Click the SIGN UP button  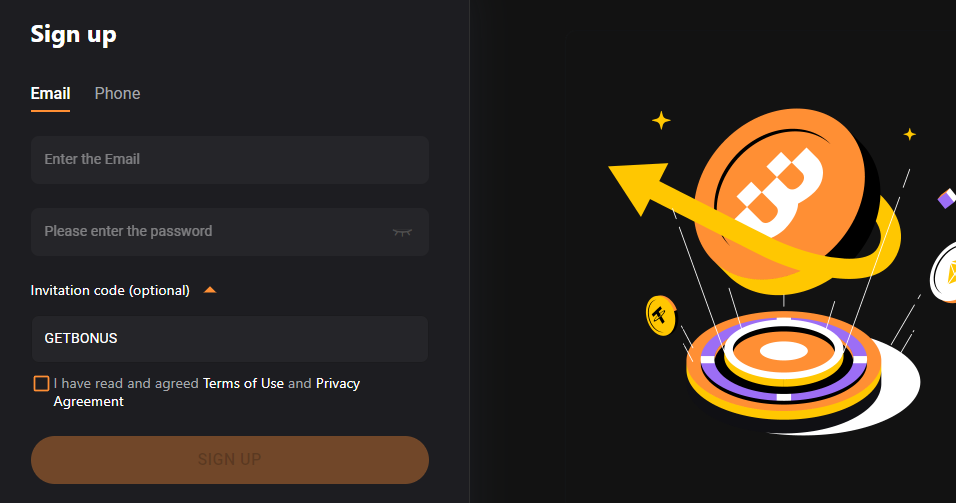click(x=230, y=460)
